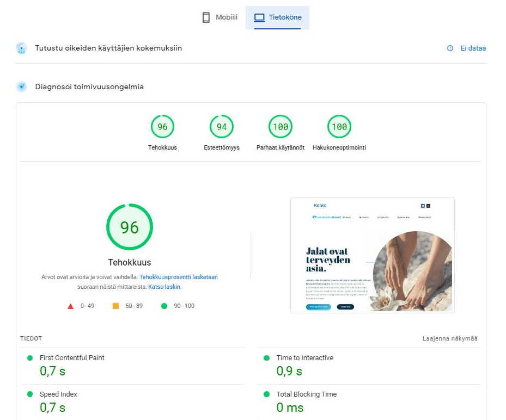Jump to the Tehokkuus 96 score gauge
Screen dimensions: 506x420
pyautogui.click(x=162, y=133)
